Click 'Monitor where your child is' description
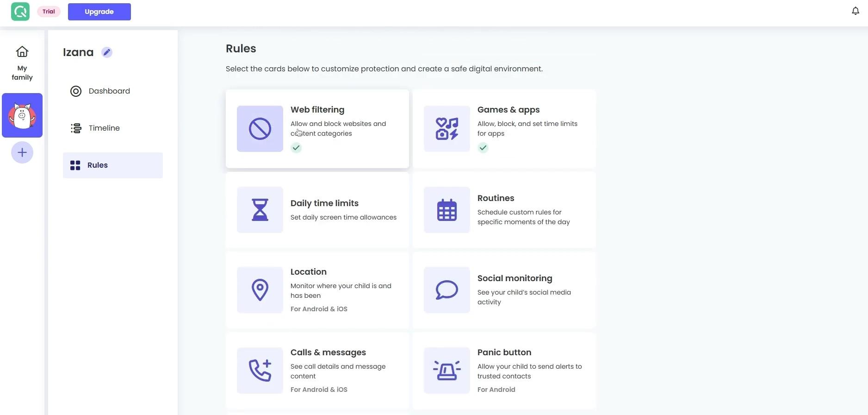 pos(341,290)
